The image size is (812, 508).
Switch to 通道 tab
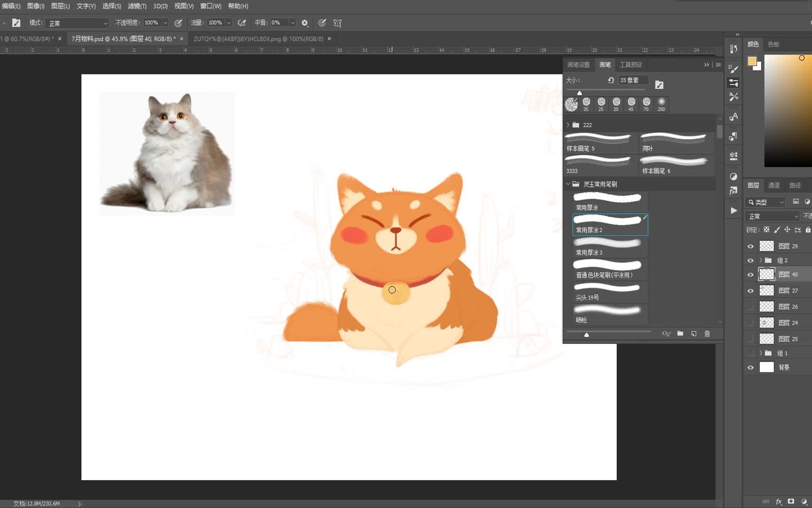pyautogui.click(x=774, y=185)
